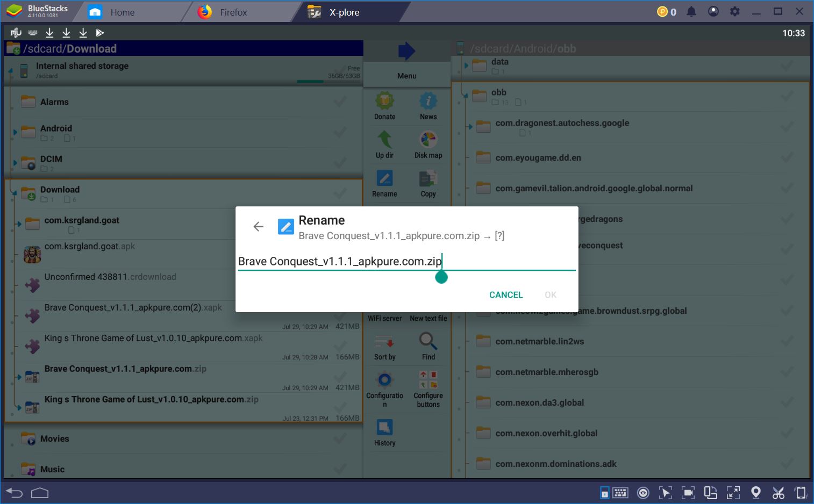Open Configure buttons

click(x=428, y=379)
